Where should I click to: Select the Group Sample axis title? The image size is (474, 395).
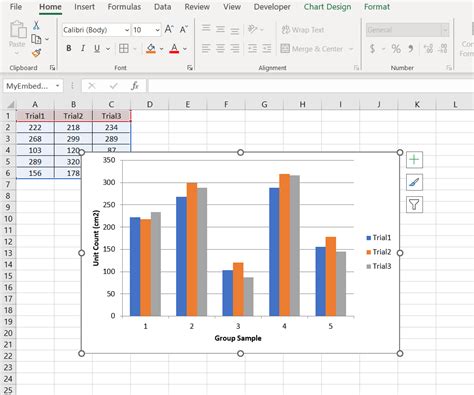238,338
